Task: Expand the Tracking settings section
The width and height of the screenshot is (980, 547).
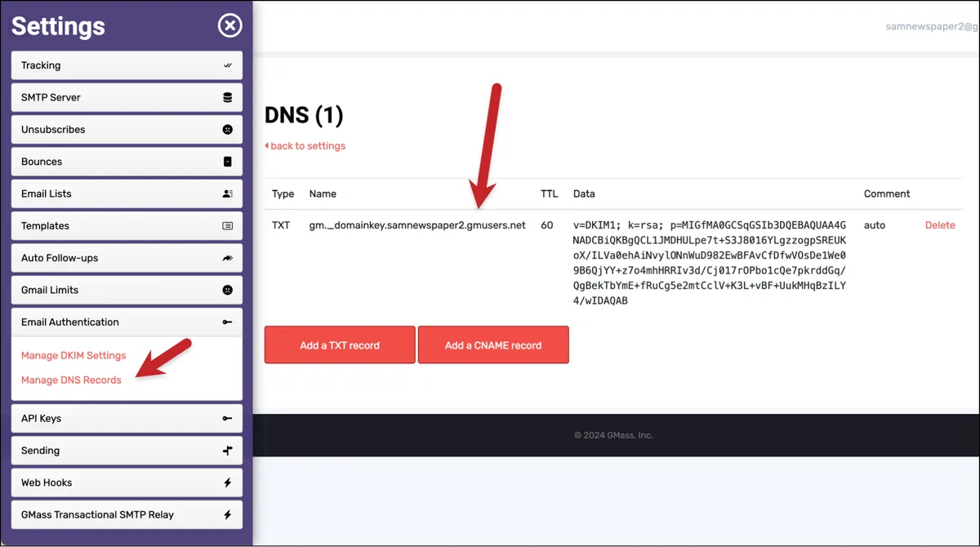Action: 127,65
